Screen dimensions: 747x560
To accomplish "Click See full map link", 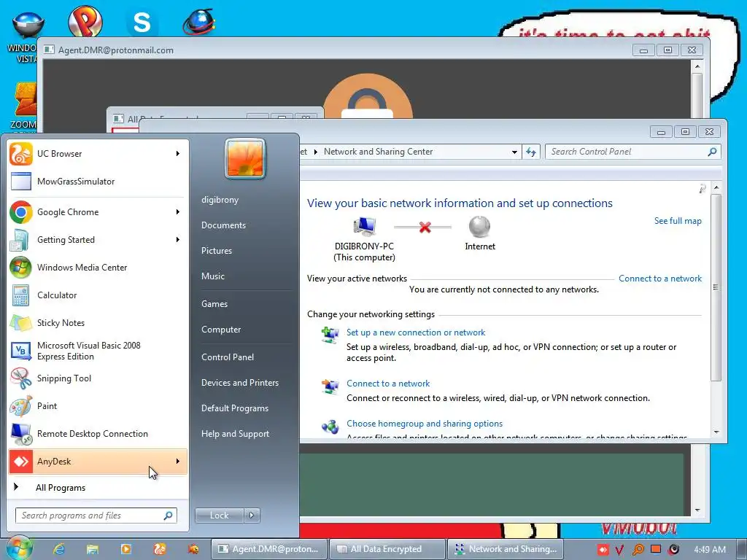I will 678,221.
